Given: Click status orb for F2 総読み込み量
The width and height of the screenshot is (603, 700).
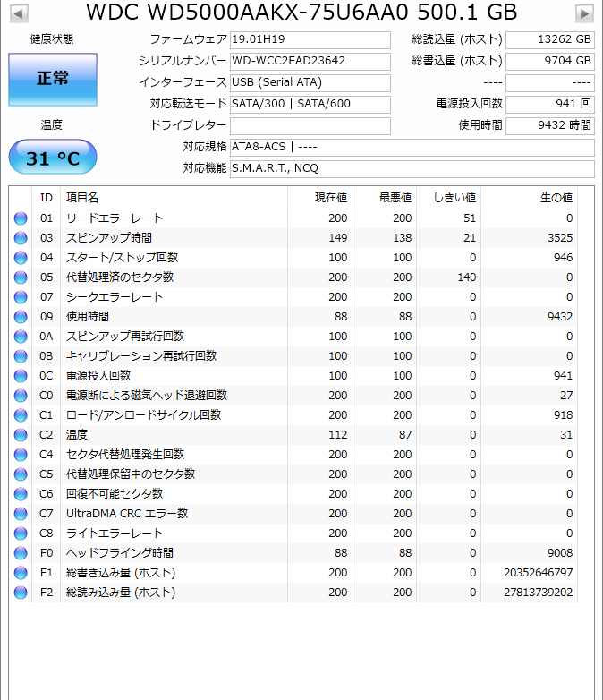Looking at the screenshot, I should [x=21, y=593].
